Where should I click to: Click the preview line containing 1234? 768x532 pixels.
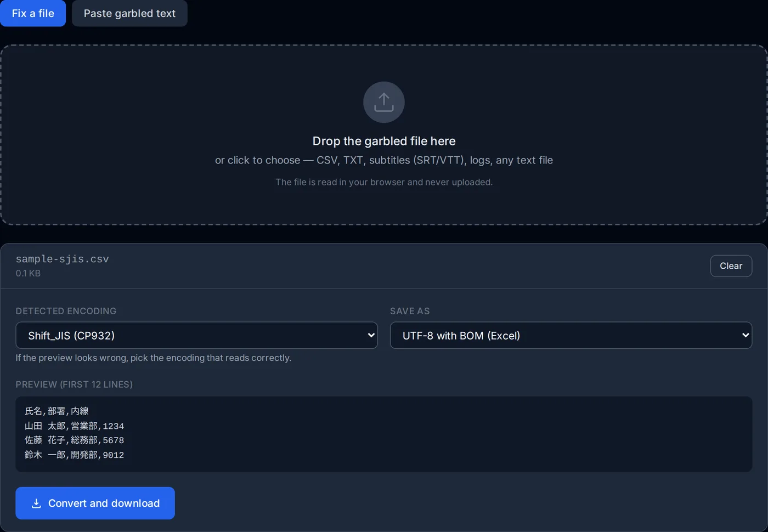coord(74,426)
